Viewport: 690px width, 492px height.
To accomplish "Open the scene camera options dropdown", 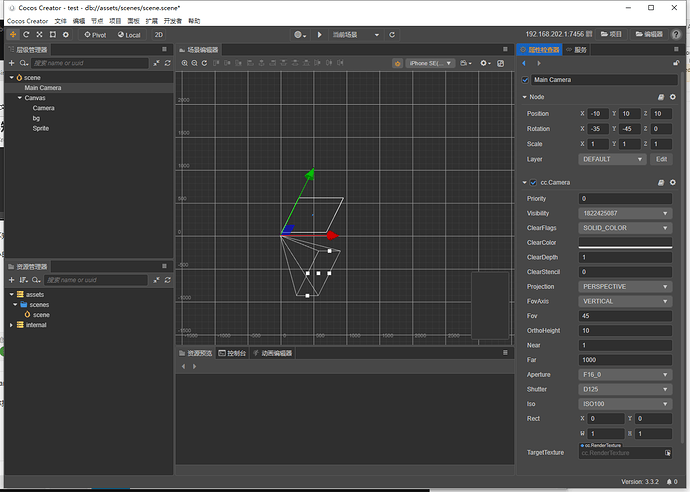I will 466,63.
